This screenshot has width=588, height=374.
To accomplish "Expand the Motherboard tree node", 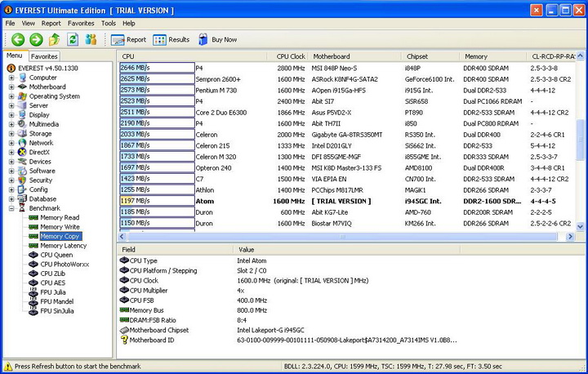I will coord(11,87).
